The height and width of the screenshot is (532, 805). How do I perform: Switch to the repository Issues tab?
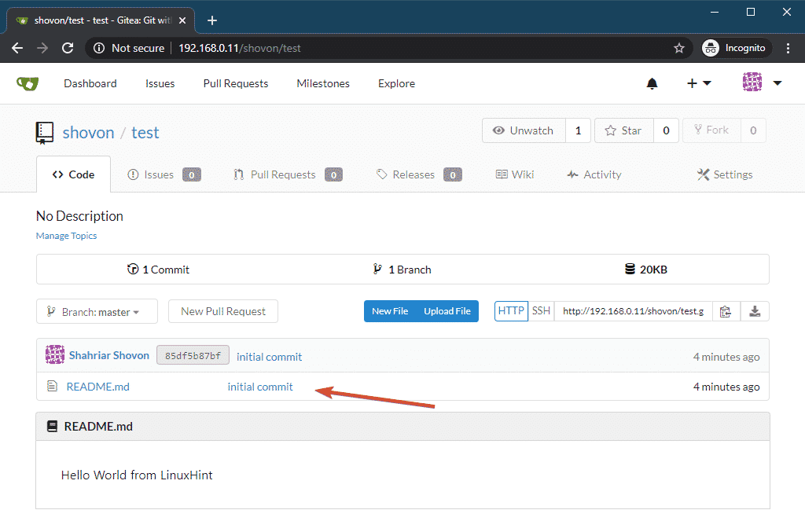[164, 175]
